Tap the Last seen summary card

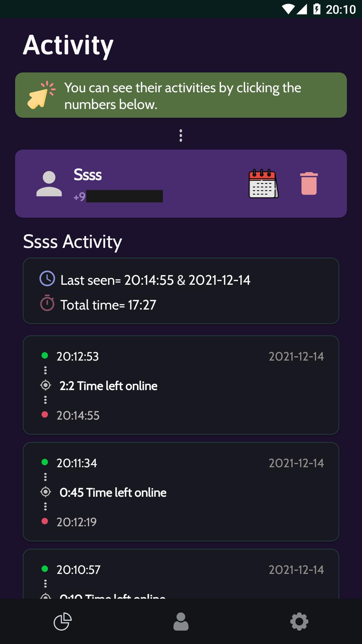pos(181,291)
